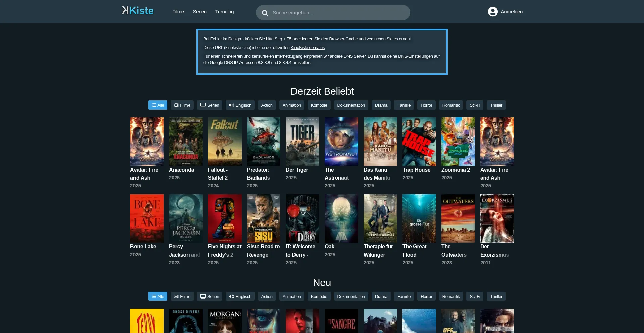Image resolution: width=644 pixels, height=333 pixels.
Task: Click the search magnifier icon
Action: pos(265,13)
